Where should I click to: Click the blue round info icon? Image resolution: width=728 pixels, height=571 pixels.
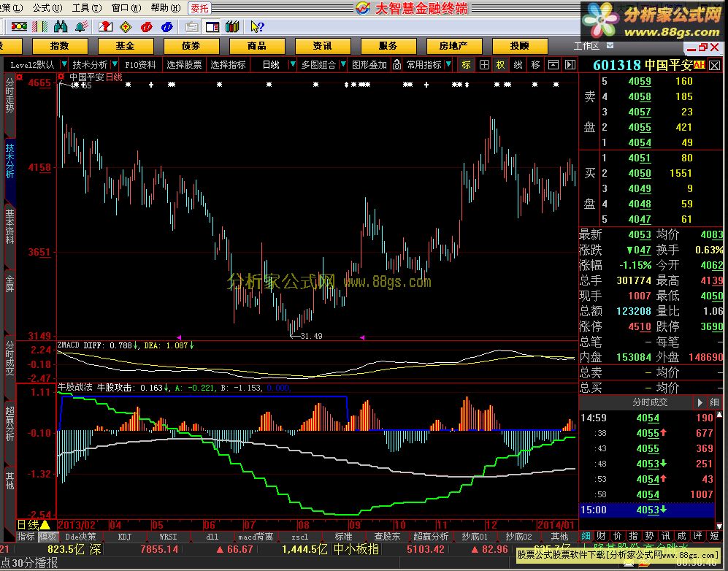pos(166,27)
